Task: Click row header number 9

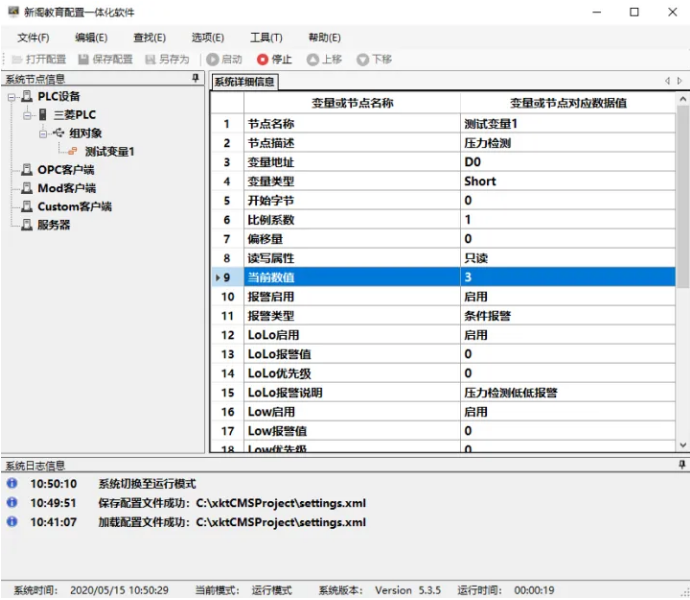Action: pyautogui.click(x=227, y=277)
